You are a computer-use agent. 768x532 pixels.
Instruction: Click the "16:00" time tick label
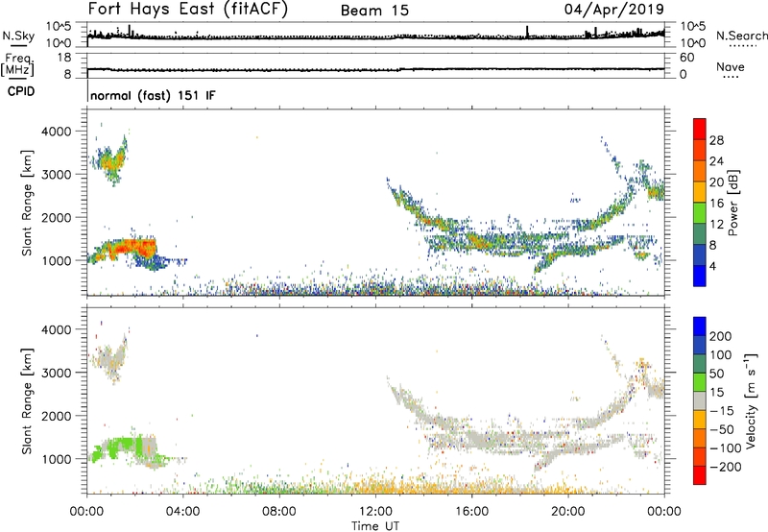(471, 512)
